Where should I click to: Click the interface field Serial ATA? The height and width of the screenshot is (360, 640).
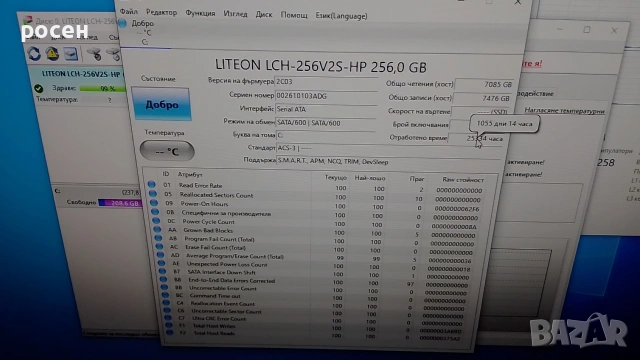pyautogui.click(x=326, y=109)
